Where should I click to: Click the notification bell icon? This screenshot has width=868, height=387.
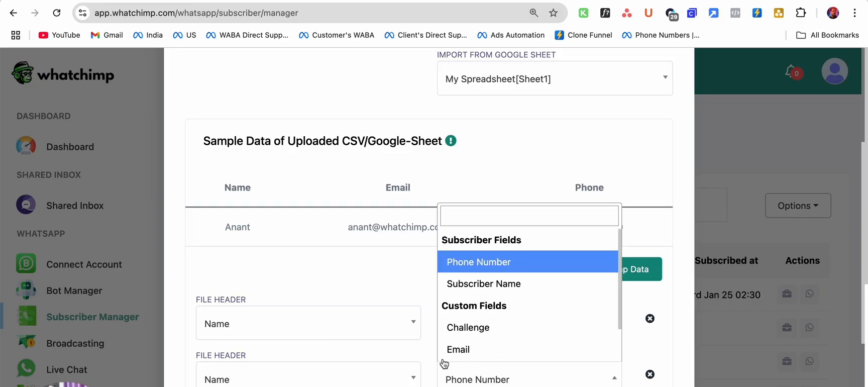(x=791, y=71)
